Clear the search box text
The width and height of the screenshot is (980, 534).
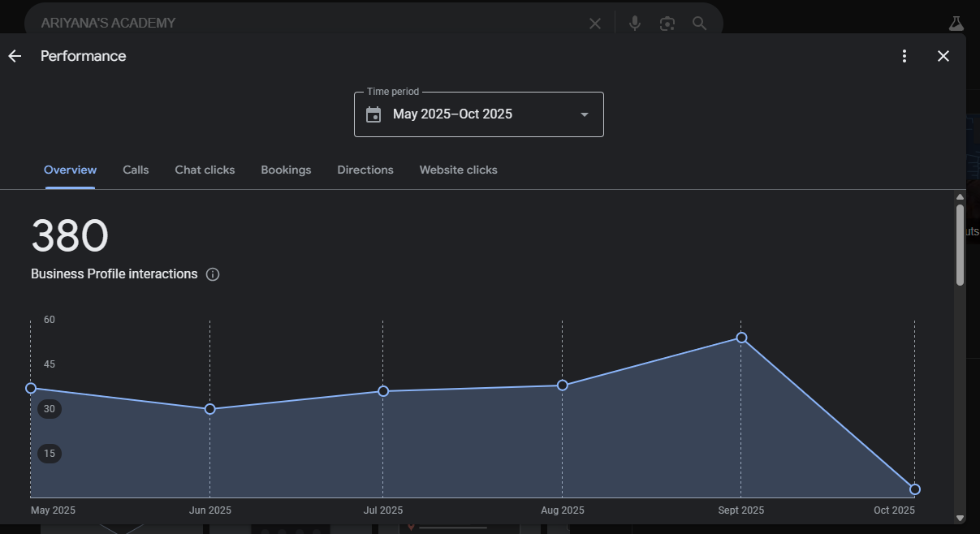pyautogui.click(x=595, y=24)
